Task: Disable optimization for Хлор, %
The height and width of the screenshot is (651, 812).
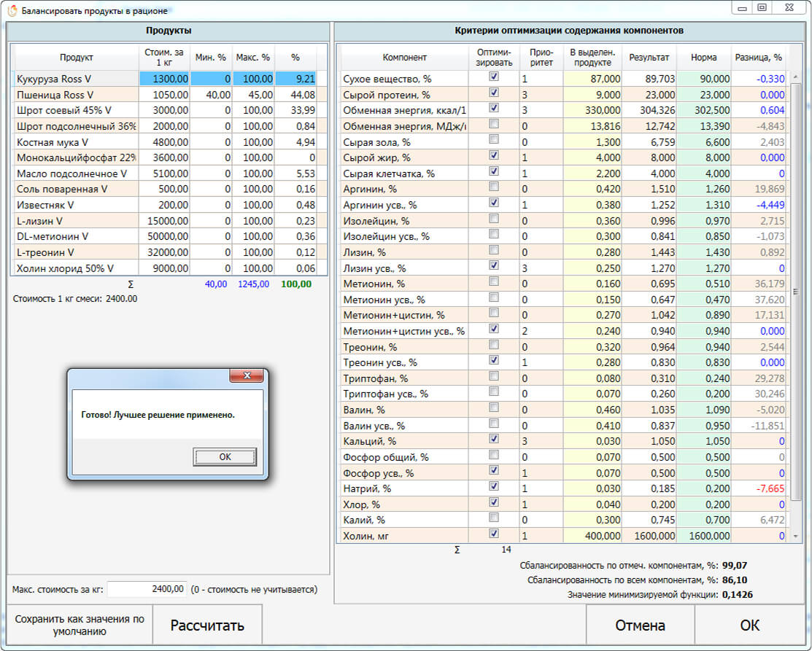Action: 494,502
